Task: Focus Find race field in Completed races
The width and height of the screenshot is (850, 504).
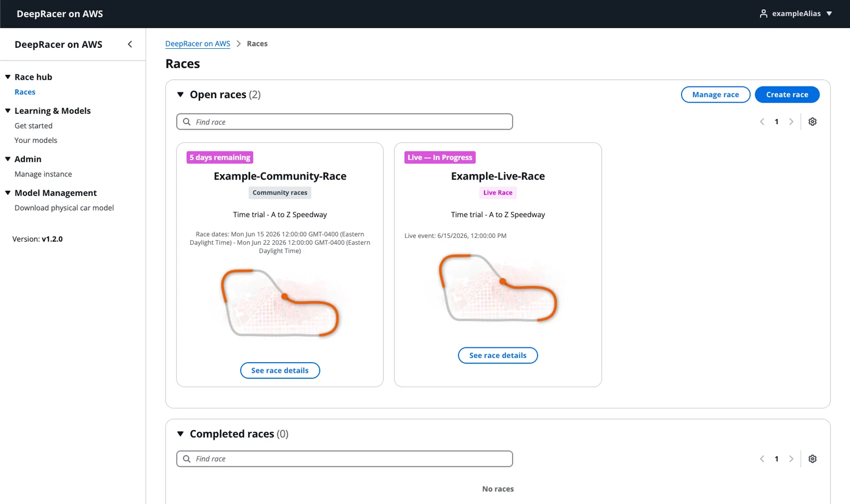Action: pyautogui.click(x=344, y=459)
